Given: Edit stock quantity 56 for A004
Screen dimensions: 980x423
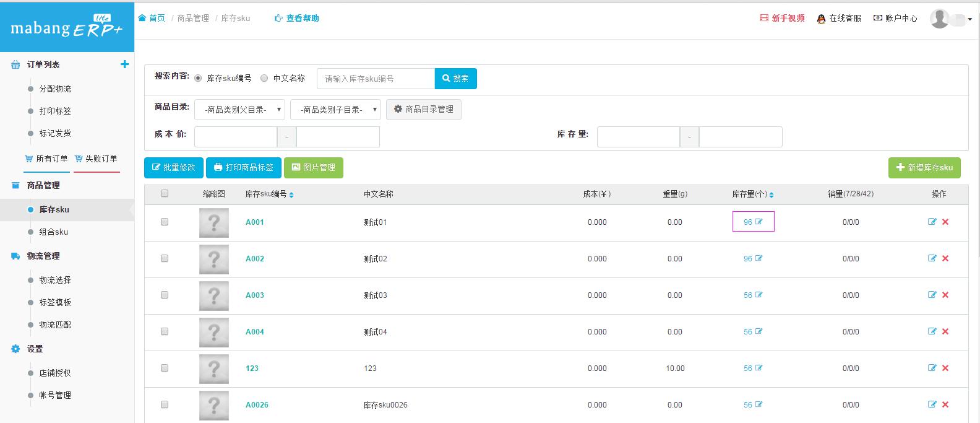Looking at the screenshot, I should point(759,331).
